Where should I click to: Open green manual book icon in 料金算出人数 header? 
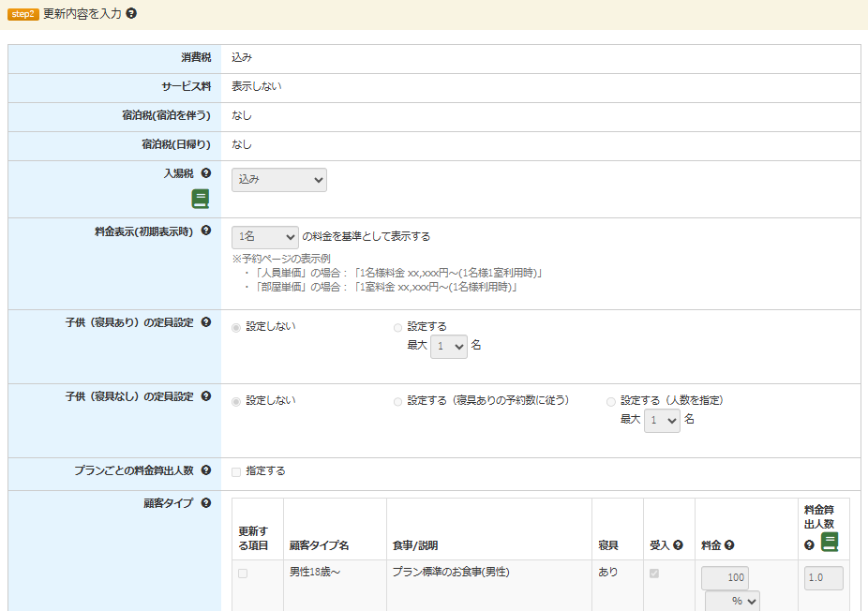(x=830, y=542)
